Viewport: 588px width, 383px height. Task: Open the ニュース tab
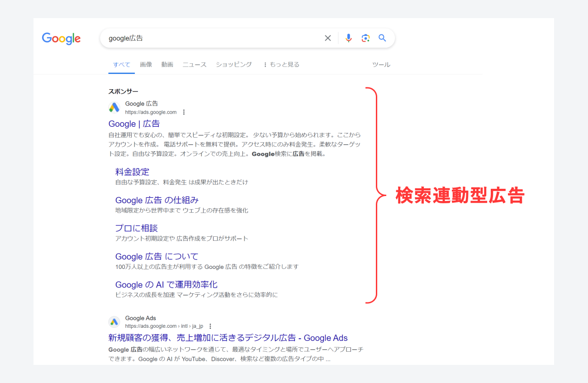(x=194, y=64)
